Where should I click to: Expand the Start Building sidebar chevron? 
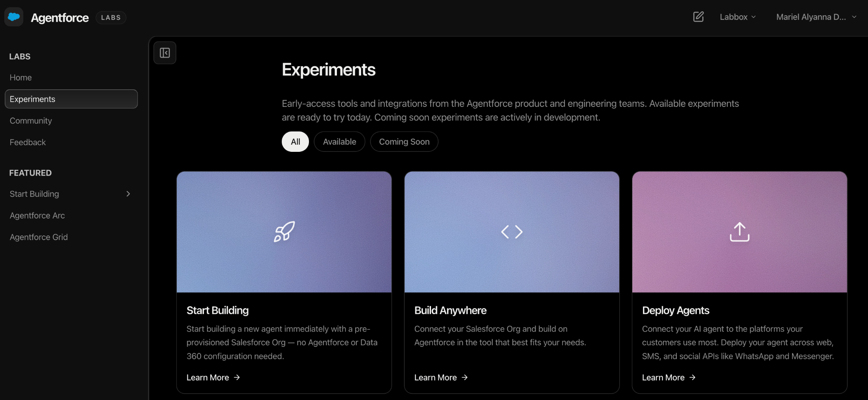[128, 194]
